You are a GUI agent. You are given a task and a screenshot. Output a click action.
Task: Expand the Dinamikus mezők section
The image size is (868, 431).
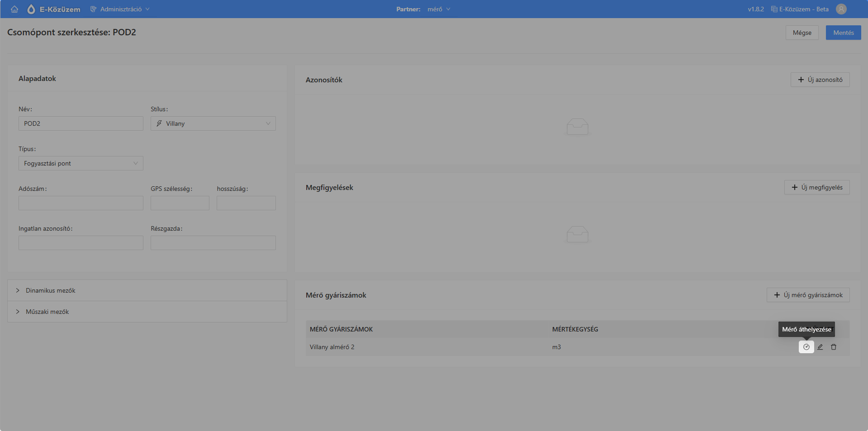point(50,290)
